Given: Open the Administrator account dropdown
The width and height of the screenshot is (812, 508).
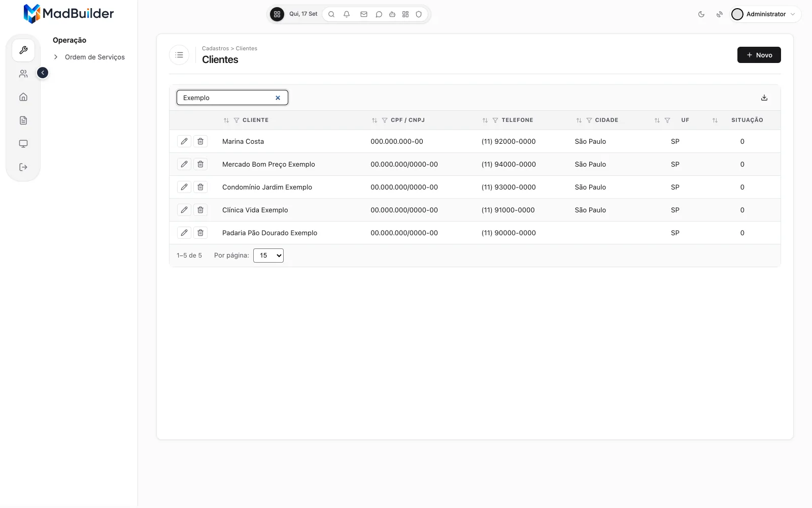Looking at the screenshot, I should click(766, 14).
